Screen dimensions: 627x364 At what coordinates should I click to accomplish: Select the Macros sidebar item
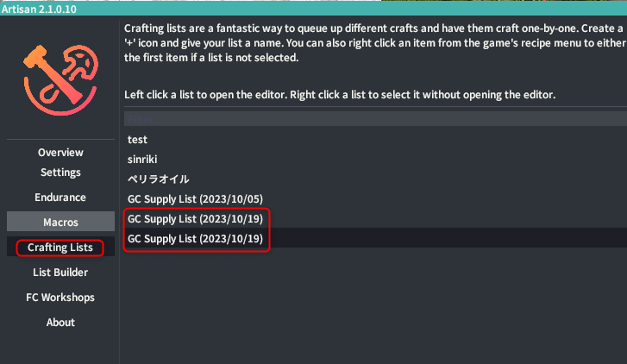point(60,222)
